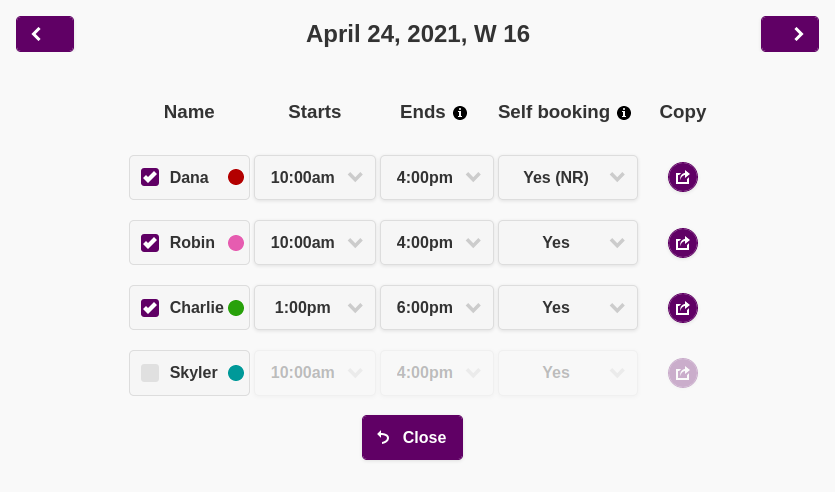Viewport: 835px width, 492px height.
Task: Go to next day with right arrow
Action: (789, 34)
